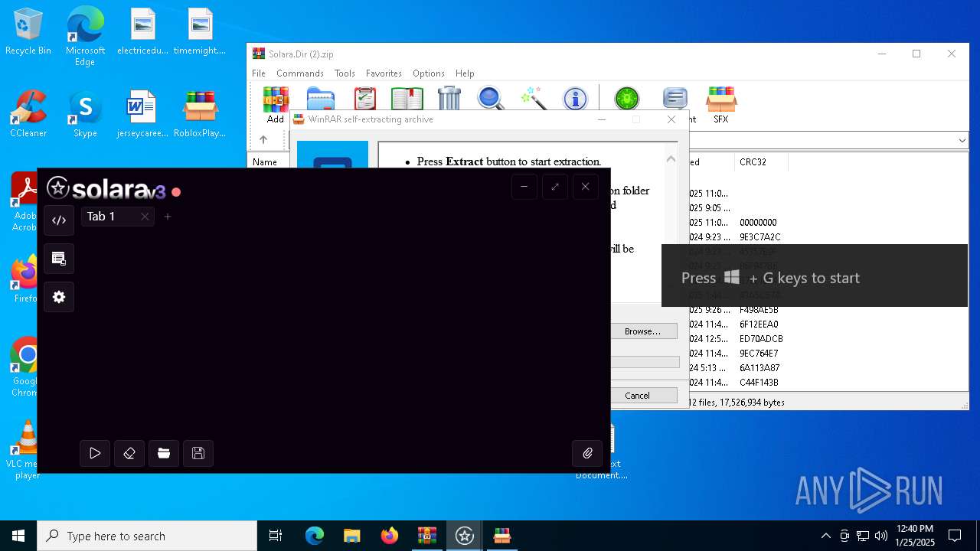Go up one folder in WinRAR
The height and width of the screenshot is (551, 980).
pyautogui.click(x=263, y=140)
